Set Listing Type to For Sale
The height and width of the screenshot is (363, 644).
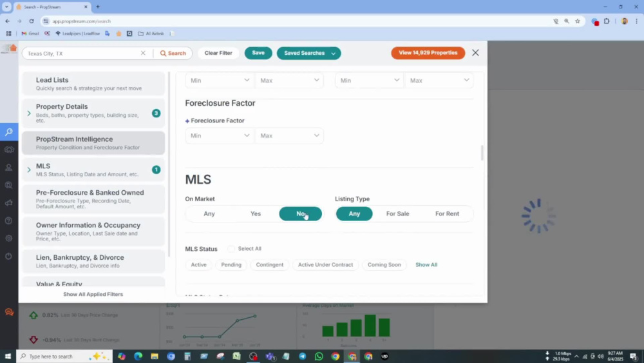[397, 214]
